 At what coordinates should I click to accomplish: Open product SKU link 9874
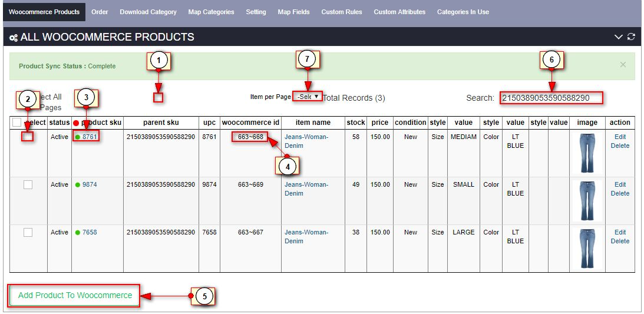pyautogui.click(x=90, y=185)
